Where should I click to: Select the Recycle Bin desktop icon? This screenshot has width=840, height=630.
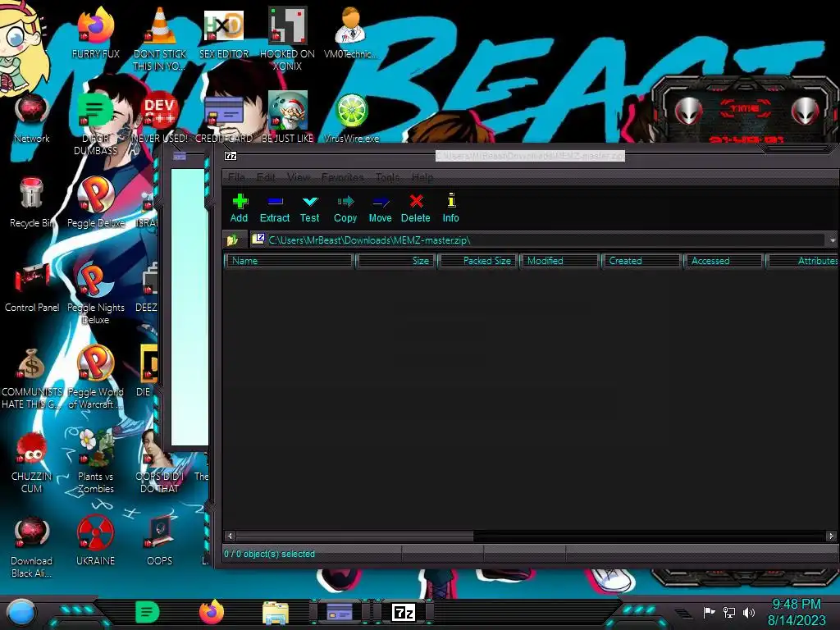(32, 203)
